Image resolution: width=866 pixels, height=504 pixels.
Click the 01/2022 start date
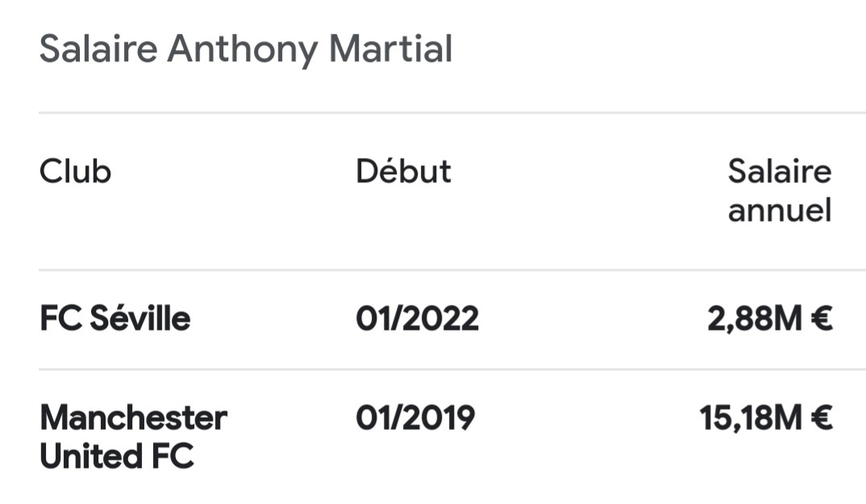coord(417,319)
